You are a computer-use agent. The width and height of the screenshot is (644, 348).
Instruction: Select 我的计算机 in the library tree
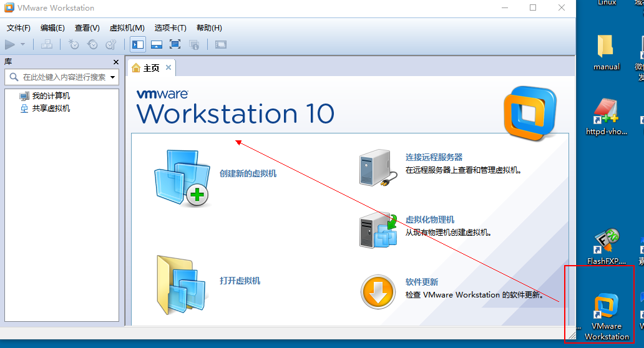(x=51, y=96)
